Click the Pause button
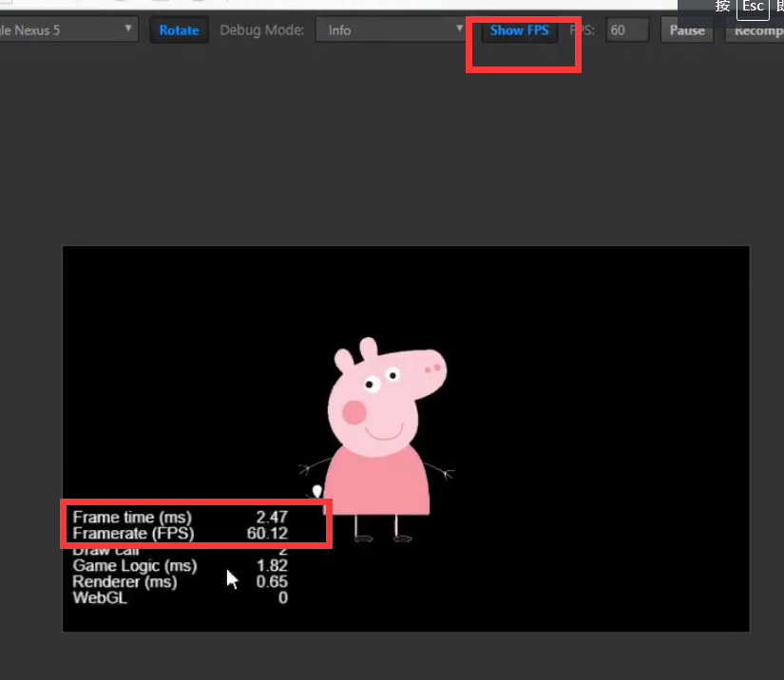 click(x=687, y=30)
